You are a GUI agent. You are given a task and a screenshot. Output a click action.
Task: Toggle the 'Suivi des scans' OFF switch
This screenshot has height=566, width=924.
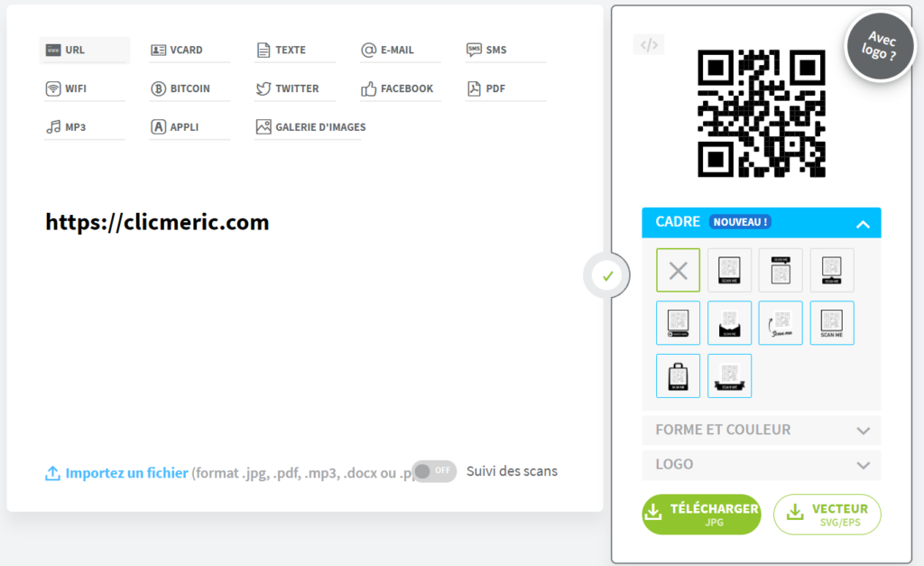click(434, 471)
